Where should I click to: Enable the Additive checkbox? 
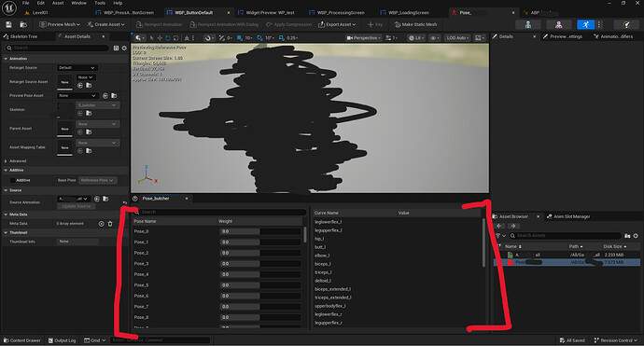pos(12,180)
